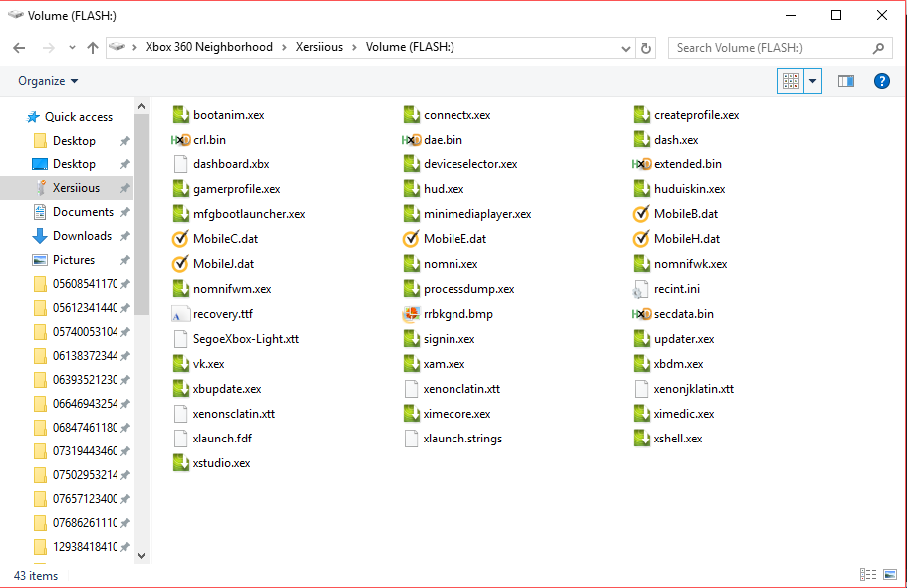The height and width of the screenshot is (588, 907).
Task: Refresh the Volume (FLASH:) folder
Action: click(x=646, y=48)
